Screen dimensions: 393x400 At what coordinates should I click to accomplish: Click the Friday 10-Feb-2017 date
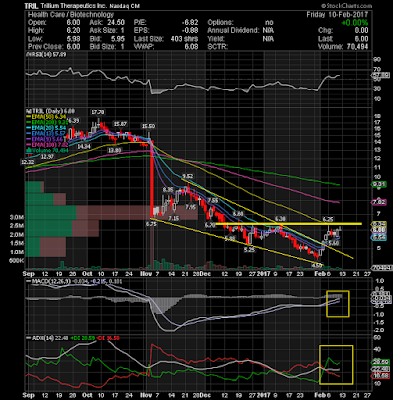coord(337,15)
